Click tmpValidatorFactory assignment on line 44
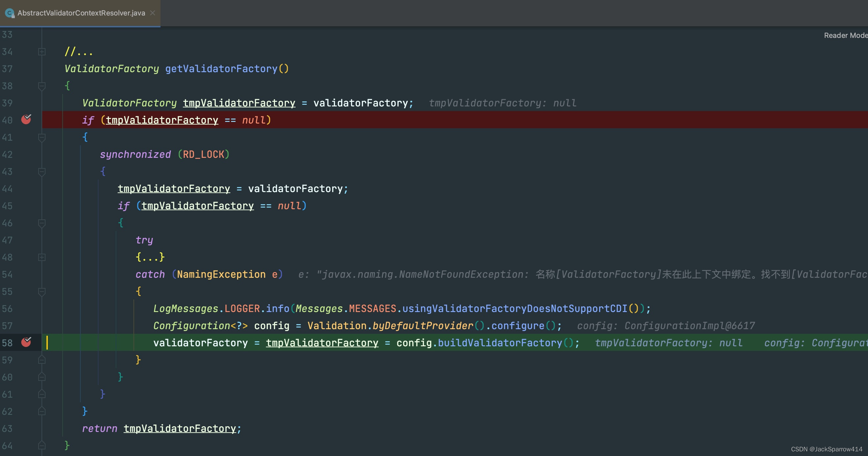The image size is (868, 456). point(174,188)
